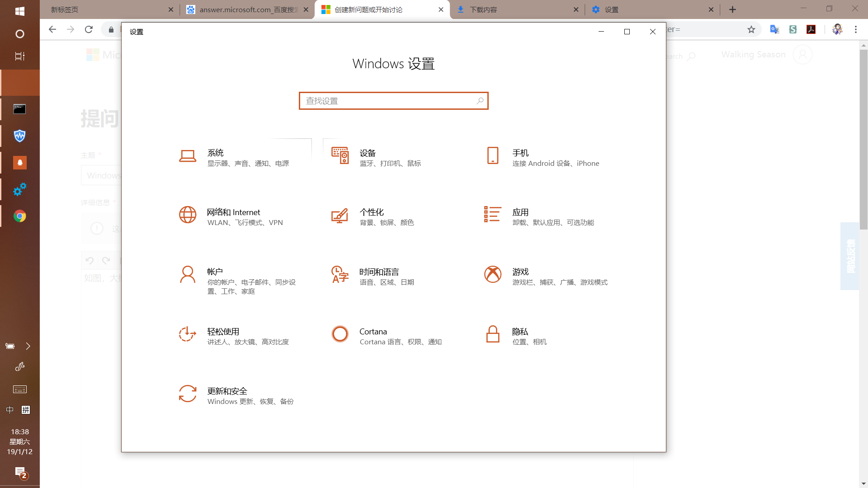Open the Cortana circle icon
The height and width of the screenshot is (488, 868).
pos(340,334)
